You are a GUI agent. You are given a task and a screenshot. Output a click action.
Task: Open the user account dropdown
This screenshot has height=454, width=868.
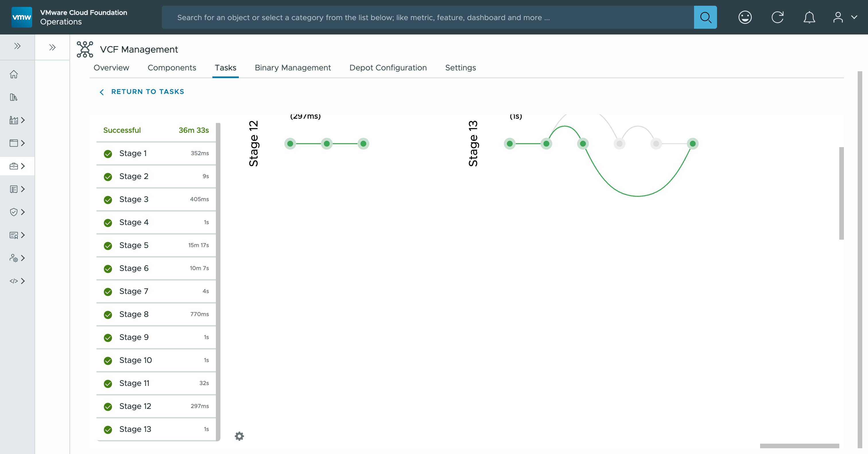click(x=844, y=17)
